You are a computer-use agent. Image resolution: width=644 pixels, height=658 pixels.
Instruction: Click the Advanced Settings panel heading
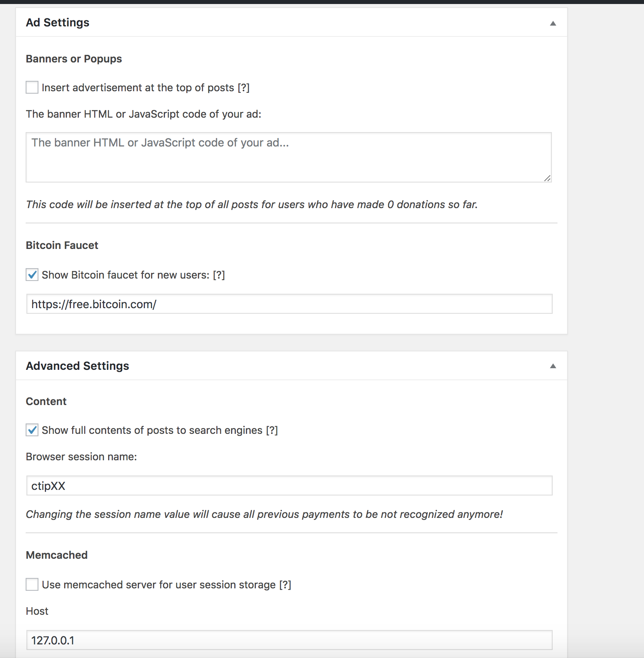coord(77,366)
